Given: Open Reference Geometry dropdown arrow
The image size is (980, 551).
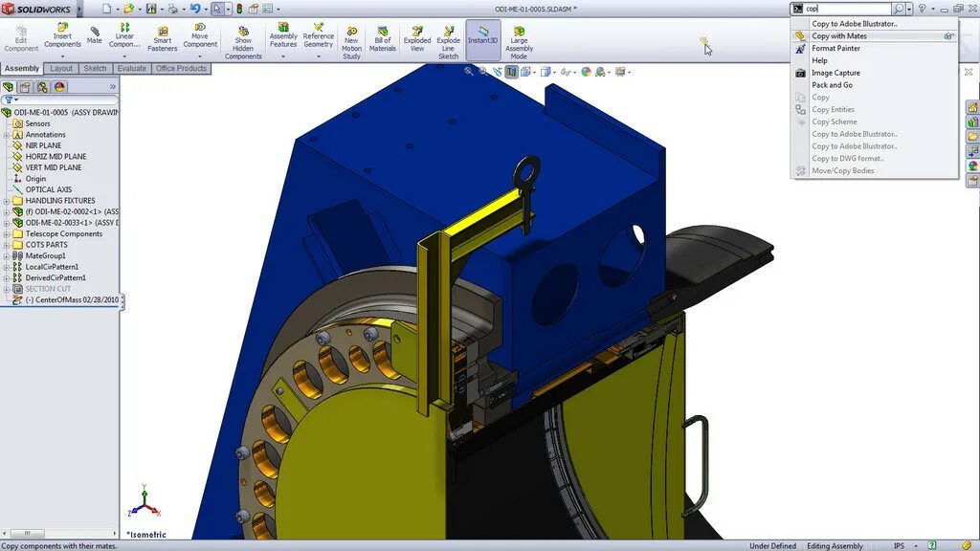Looking at the screenshot, I should point(318,56).
